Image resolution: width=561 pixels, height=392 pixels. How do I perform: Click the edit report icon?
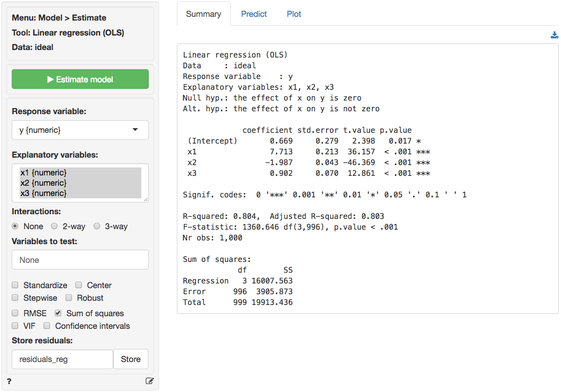click(150, 381)
